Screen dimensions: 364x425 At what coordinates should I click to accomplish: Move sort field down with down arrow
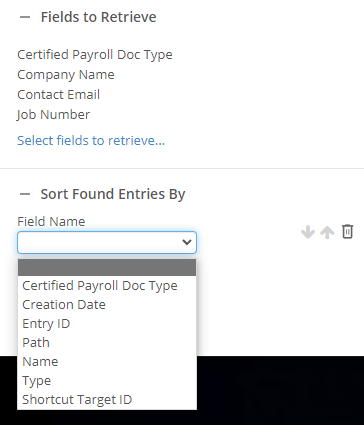(x=308, y=232)
